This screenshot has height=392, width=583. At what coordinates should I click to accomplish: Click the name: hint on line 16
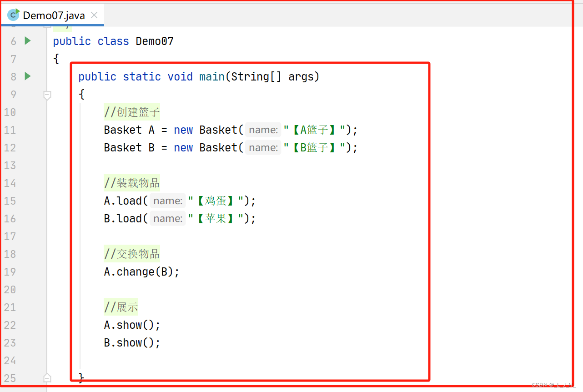(168, 219)
